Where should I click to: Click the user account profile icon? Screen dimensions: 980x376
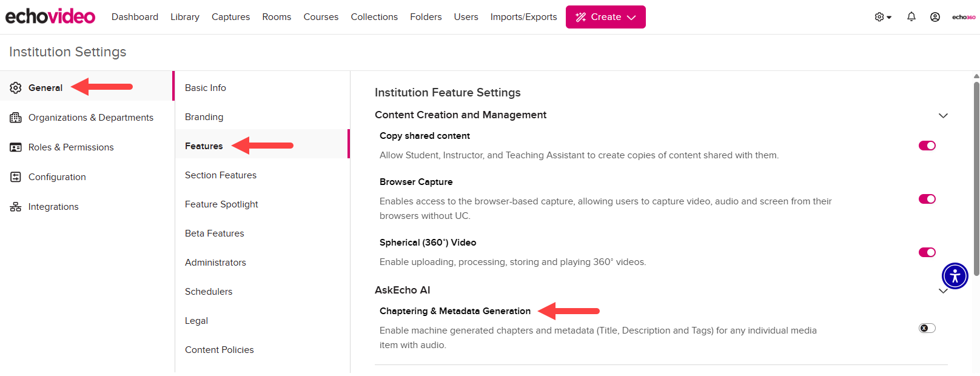pyautogui.click(x=935, y=16)
